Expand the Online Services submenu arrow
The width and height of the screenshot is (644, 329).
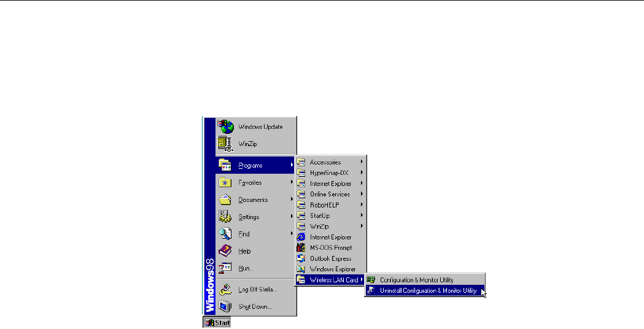coord(362,194)
